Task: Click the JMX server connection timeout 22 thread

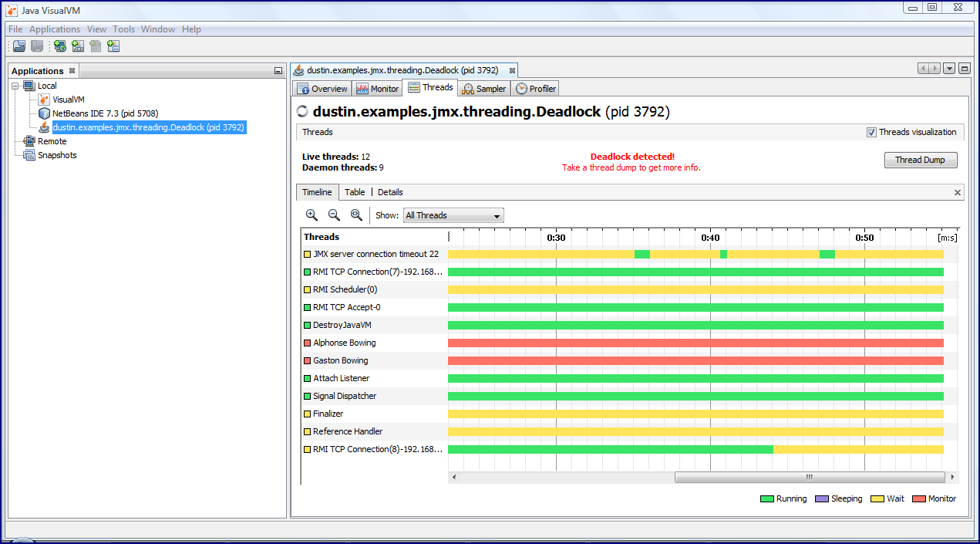Action: pos(375,254)
